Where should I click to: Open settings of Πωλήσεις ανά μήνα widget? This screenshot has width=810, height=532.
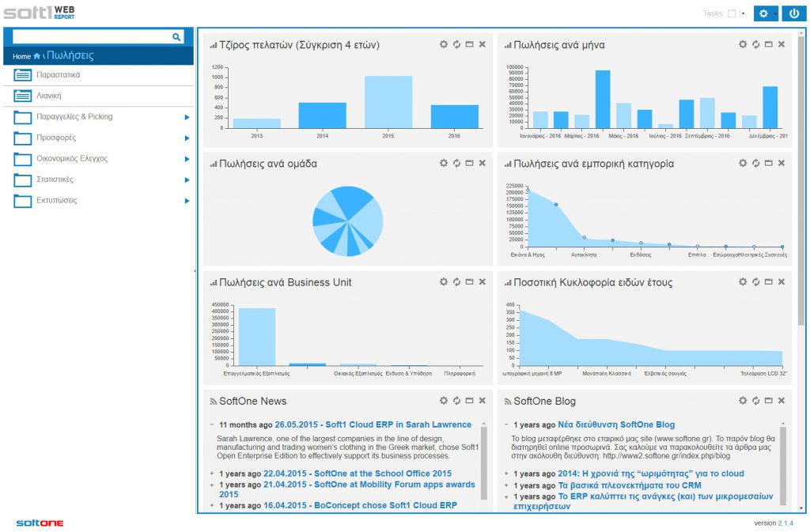[742, 44]
